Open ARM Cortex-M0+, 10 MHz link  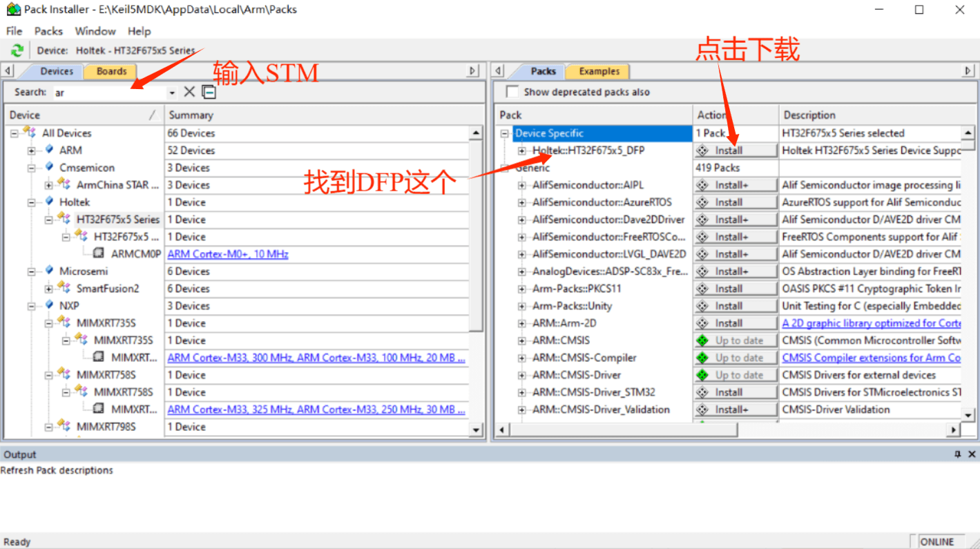pos(228,254)
